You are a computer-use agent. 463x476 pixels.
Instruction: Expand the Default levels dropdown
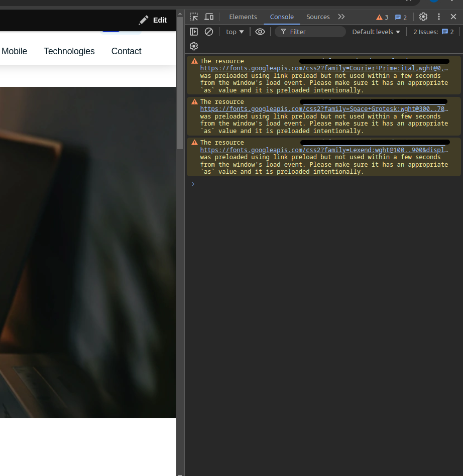[376, 32]
